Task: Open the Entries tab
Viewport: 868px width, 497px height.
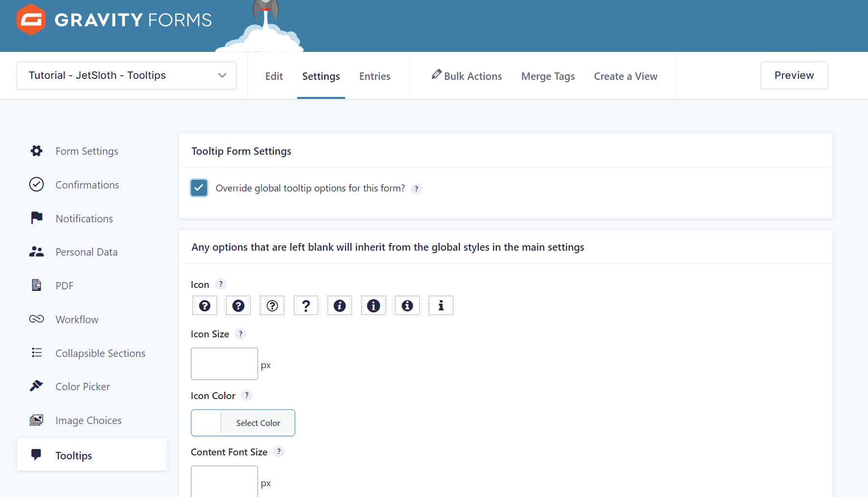Action: pos(375,76)
